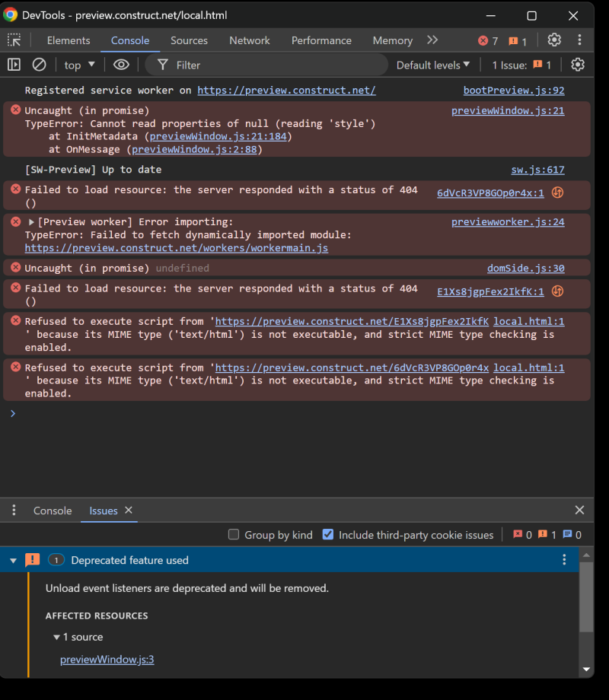609x700 pixels.
Task: Select the Console tab in the top bar
Action: coord(130,40)
